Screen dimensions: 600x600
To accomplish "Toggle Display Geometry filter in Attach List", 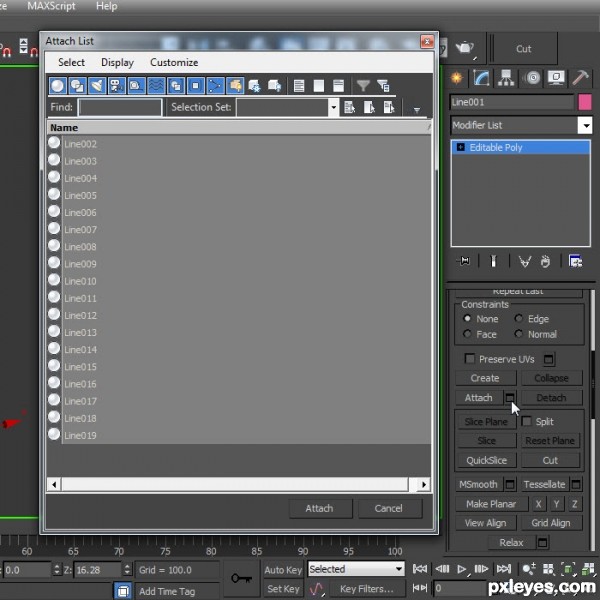I will coord(57,86).
